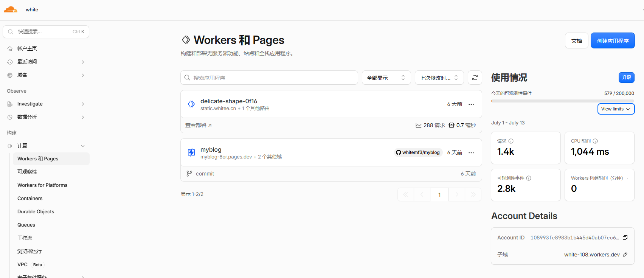Click the 最近访问 clock icon

point(10,62)
